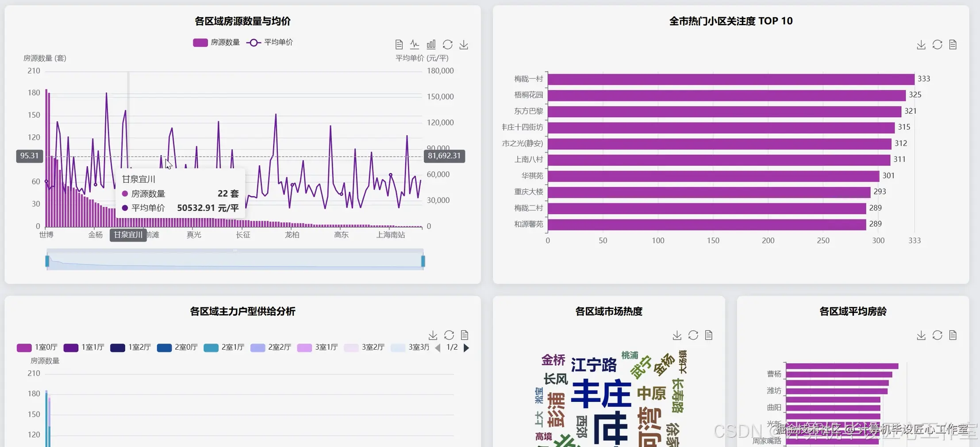Image resolution: width=980 pixels, height=447 pixels.
Task: Select the 甘泉宜川 axis label
Action: 128,235
